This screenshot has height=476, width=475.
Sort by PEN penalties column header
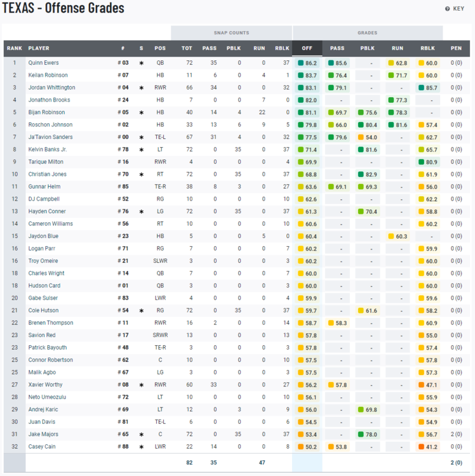pyautogui.click(x=456, y=48)
